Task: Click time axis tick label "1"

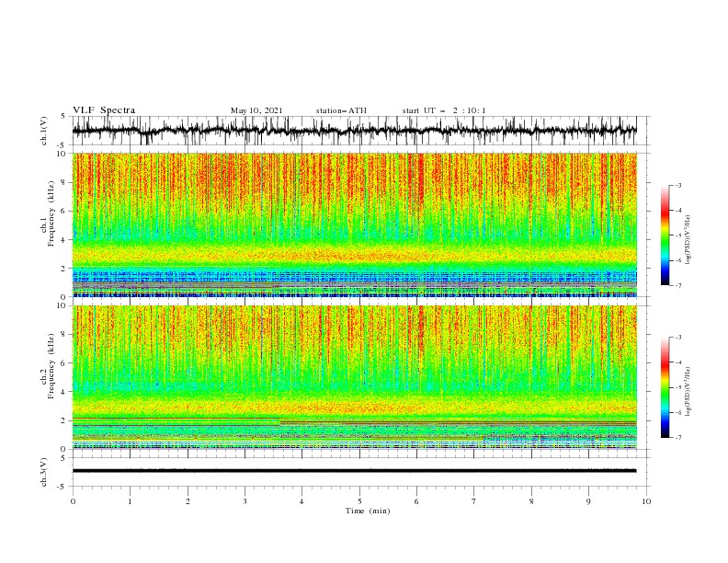Action: coord(130,501)
